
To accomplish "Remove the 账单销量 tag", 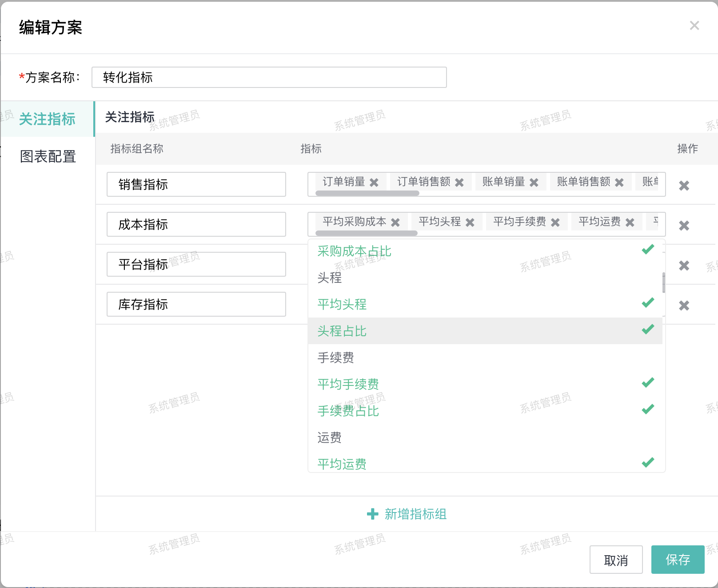I will pyautogui.click(x=534, y=183).
